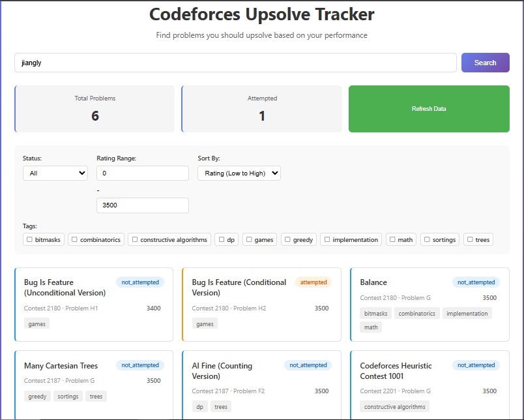
Task: Open the Bug Is Feature (Unconditional Version) card title
Action: pyautogui.click(x=65, y=288)
